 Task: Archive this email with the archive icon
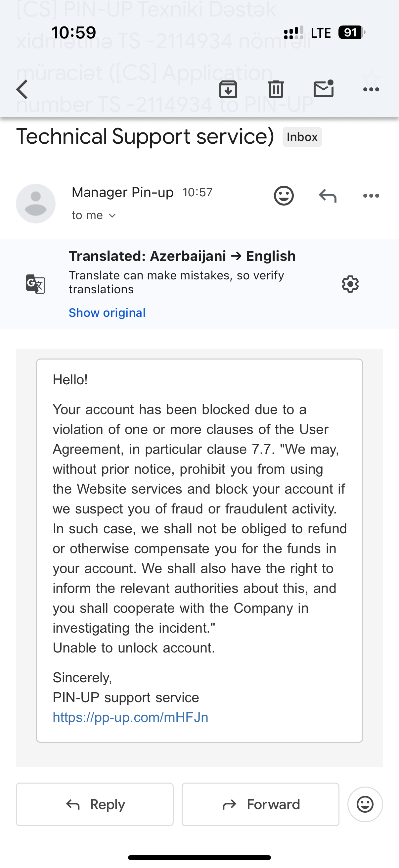[228, 90]
